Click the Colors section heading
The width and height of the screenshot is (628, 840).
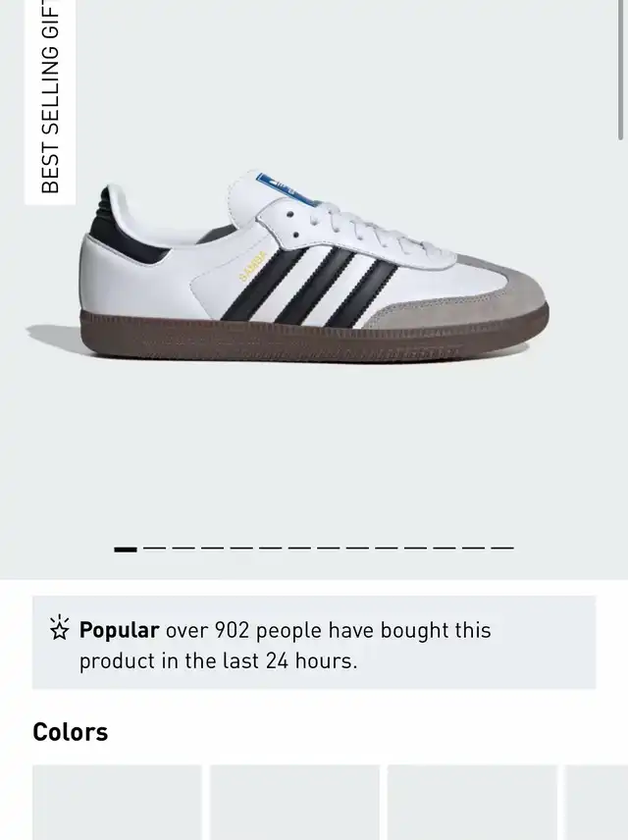pyautogui.click(x=71, y=732)
